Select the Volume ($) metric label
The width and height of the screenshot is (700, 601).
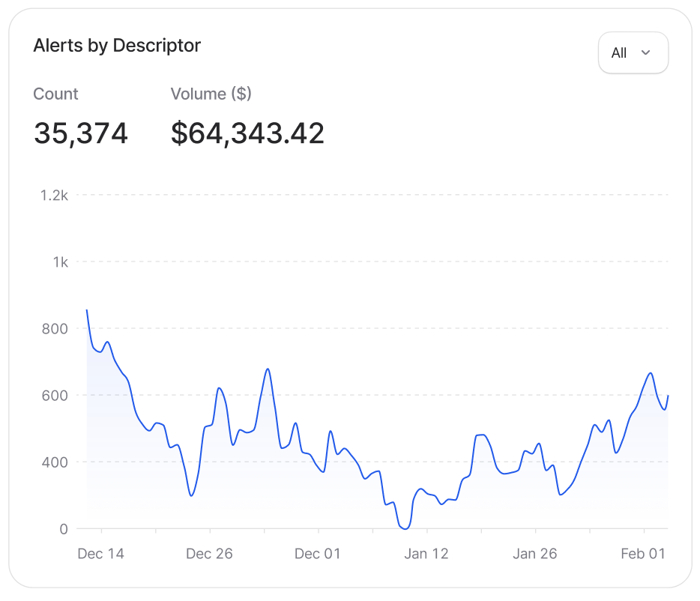211,94
